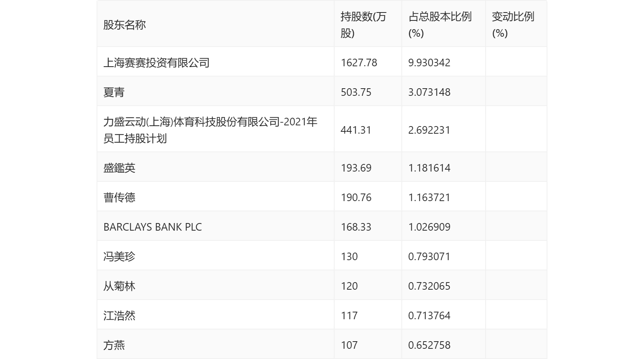Click the 变动比例(%) column header

pyautogui.click(x=513, y=25)
